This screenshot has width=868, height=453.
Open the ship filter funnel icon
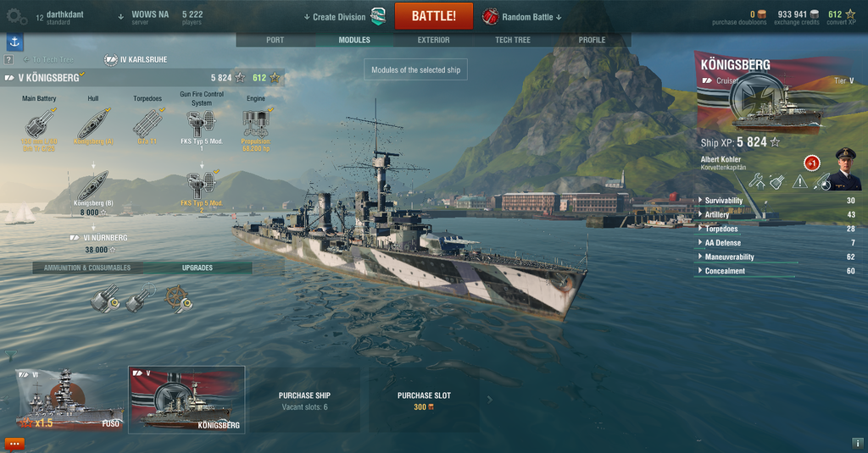pos(10,355)
